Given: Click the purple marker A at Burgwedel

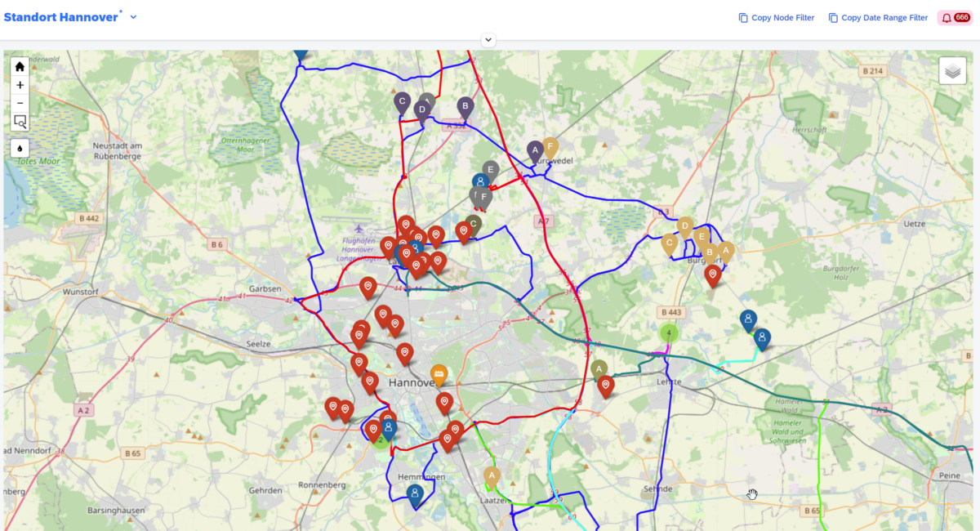Looking at the screenshot, I should [535, 150].
